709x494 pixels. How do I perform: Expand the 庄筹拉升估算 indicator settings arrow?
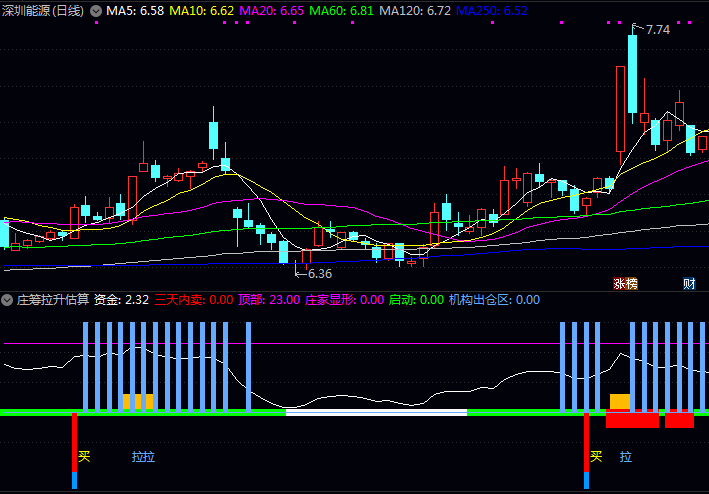tap(8, 299)
